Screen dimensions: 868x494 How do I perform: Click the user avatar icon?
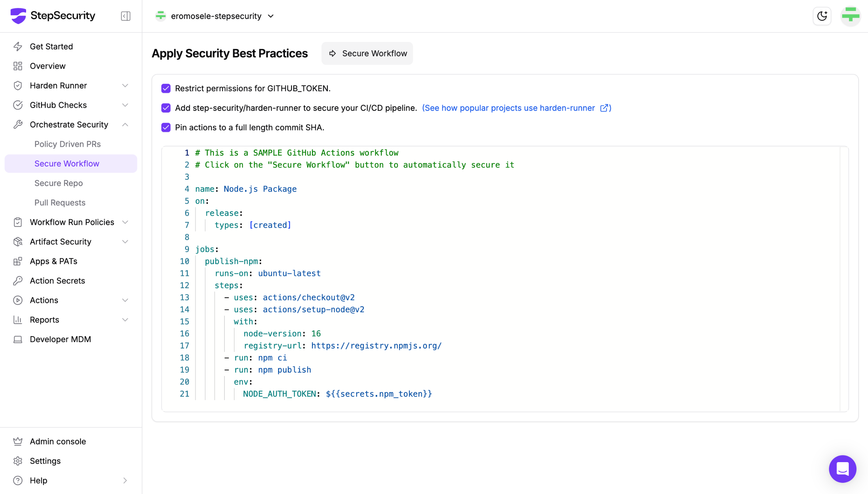point(850,16)
